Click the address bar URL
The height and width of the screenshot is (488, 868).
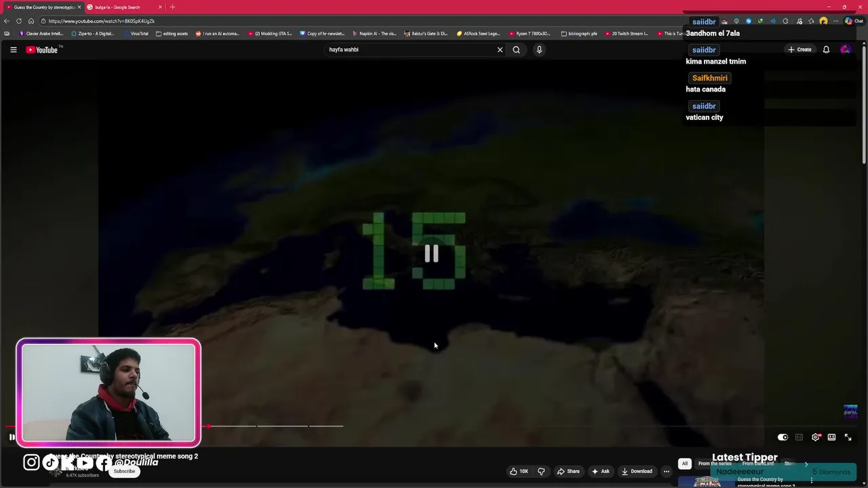tap(102, 21)
